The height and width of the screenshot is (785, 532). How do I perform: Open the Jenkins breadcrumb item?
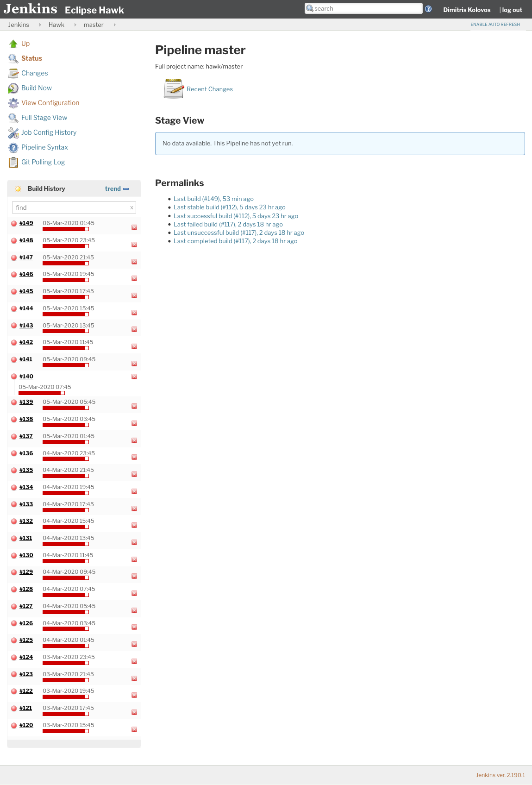click(19, 25)
